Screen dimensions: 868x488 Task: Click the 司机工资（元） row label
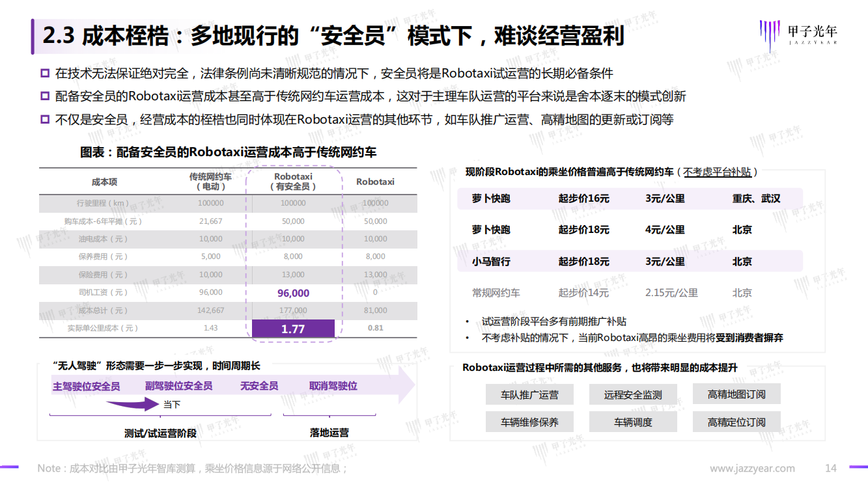(x=104, y=292)
